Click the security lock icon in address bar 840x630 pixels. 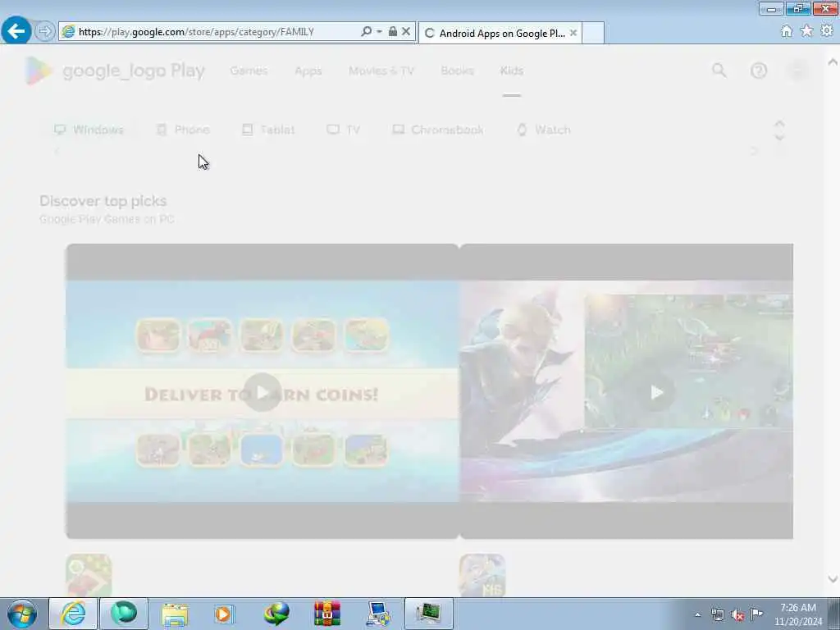coord(393,32)
